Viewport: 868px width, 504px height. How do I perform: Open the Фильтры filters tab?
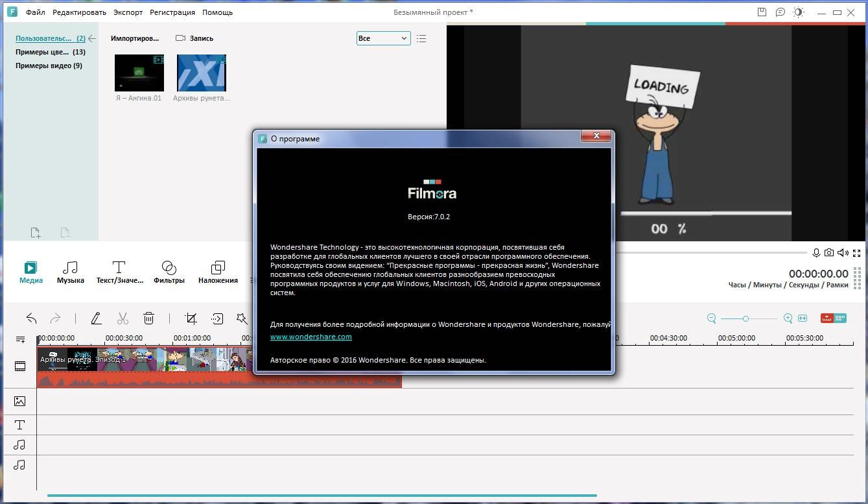click(x=169, y=272)
